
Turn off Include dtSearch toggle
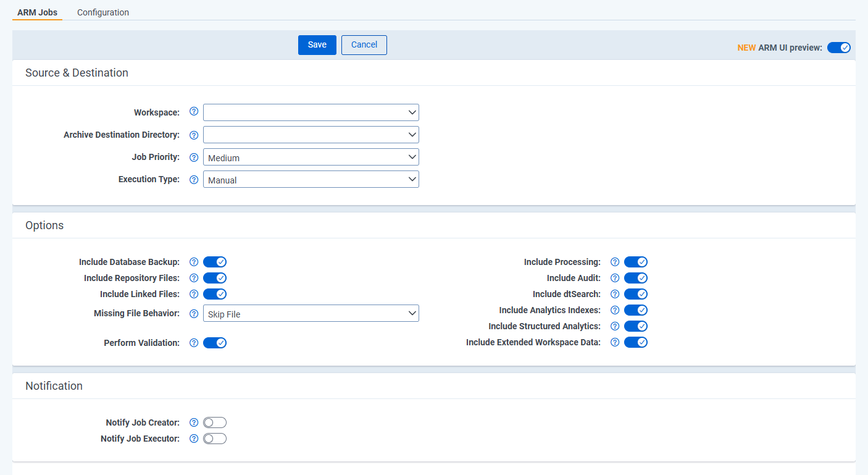636,294
